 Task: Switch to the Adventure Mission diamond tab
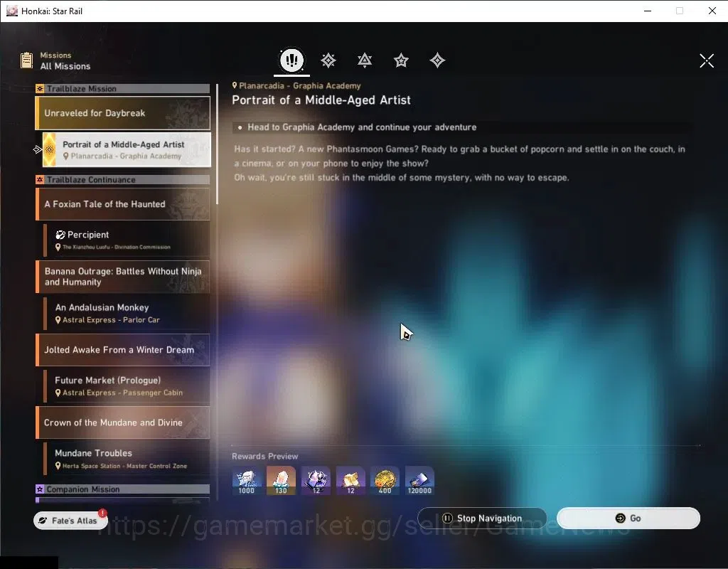437,60
